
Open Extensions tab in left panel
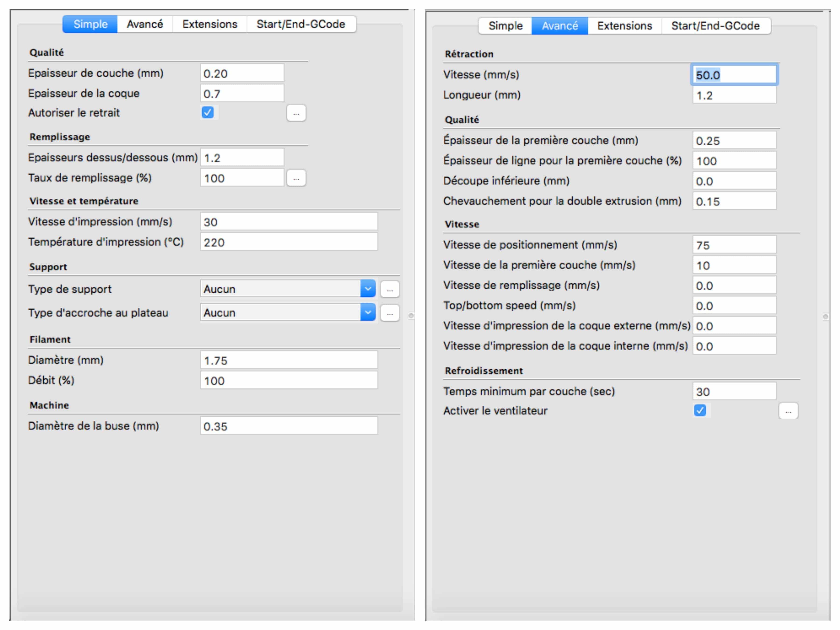(x=210, y=24)
